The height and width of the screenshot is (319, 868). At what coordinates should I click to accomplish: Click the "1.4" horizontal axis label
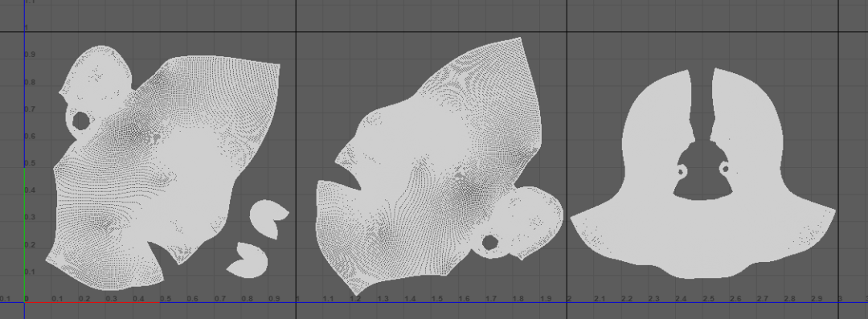(410, 299)
